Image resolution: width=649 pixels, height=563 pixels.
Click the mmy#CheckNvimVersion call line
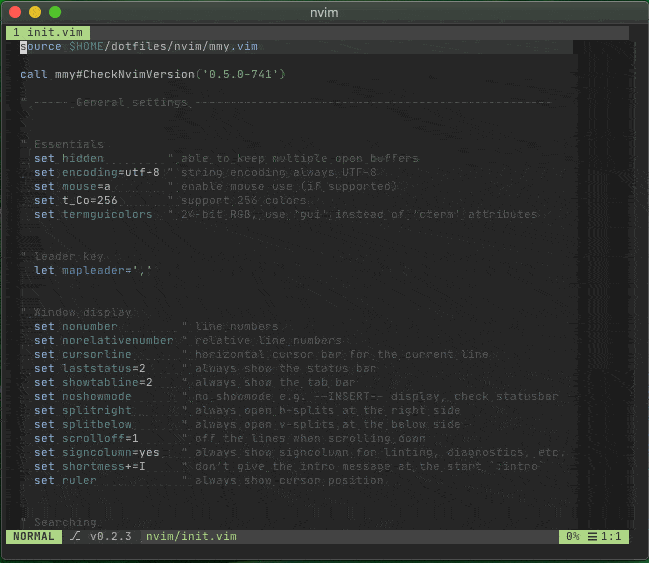point(153,75)
